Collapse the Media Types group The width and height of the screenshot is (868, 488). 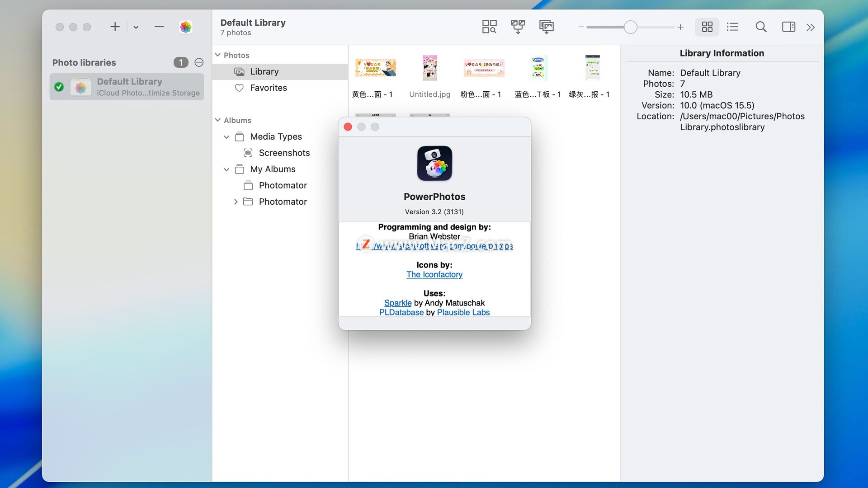[226, 137]
